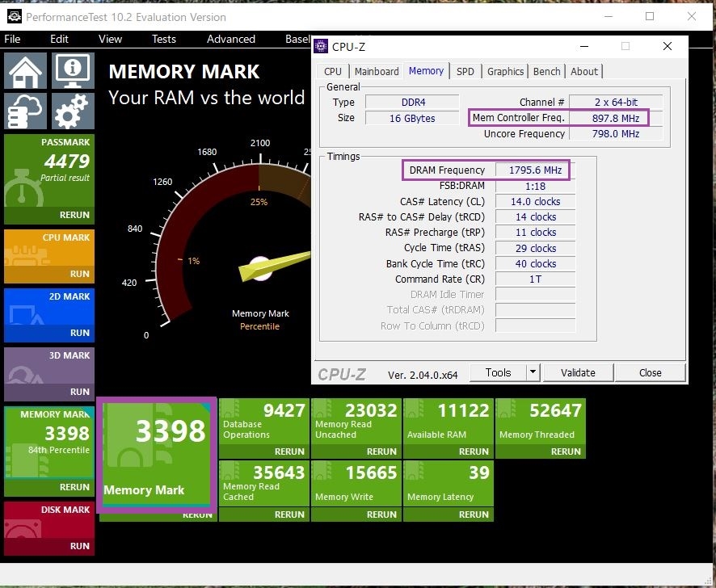Expand the Tools dropdown arrow in CPU-Z
The width and height of the screenshot is (716, 588).
click(533, 372)
